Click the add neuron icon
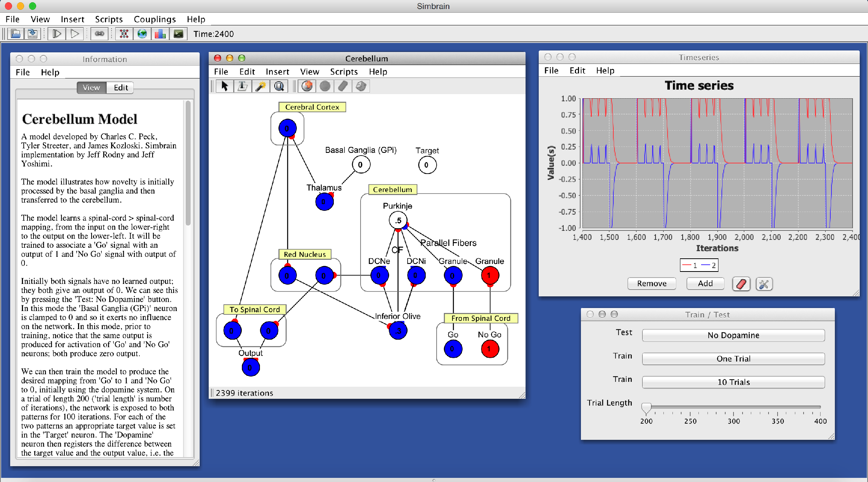Screen dimensions: 868x482 pyautogui.click(x=307, y=86)
